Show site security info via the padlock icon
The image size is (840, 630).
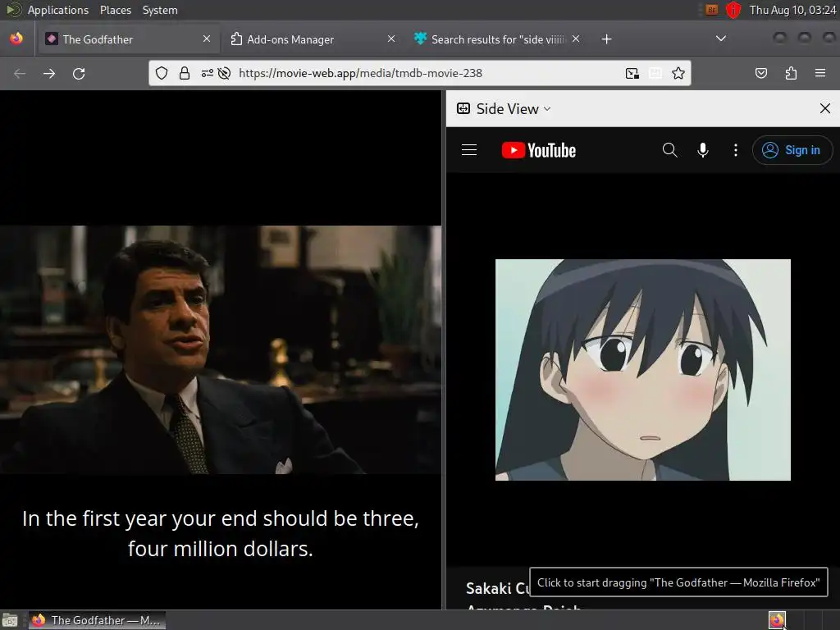coord(185,73)
